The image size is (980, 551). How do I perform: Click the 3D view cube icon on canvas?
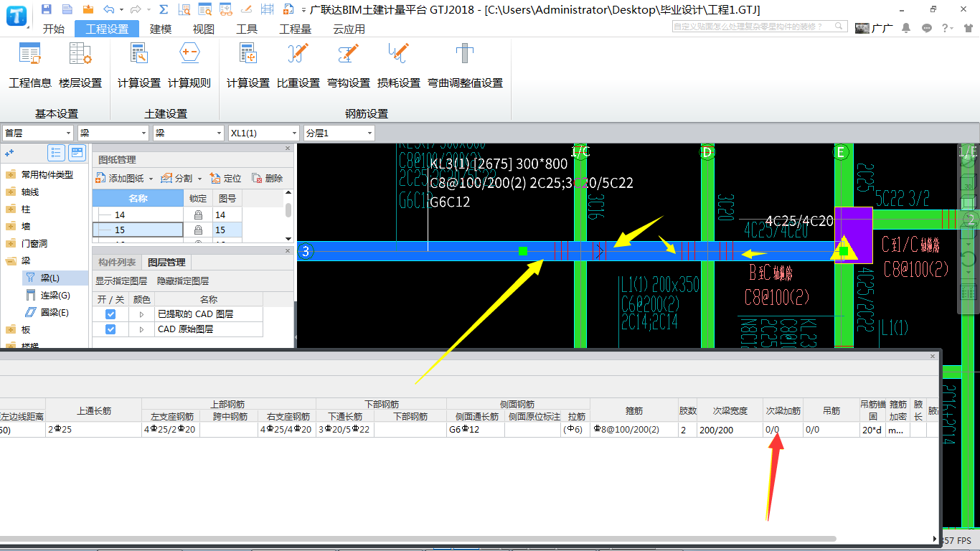pyautogui.click(x=969, y=181)
